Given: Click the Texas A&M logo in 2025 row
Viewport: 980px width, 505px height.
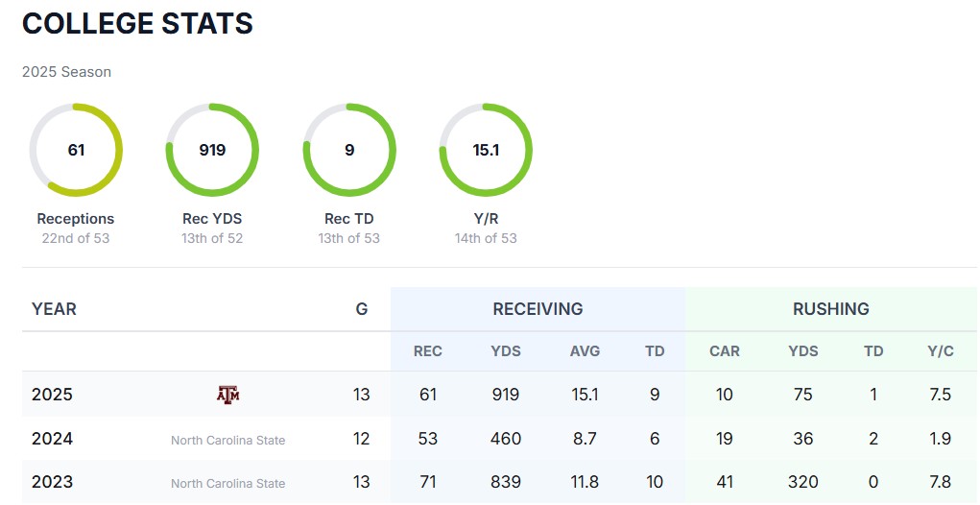Looking at the screenshot, I should pos(227,395).
